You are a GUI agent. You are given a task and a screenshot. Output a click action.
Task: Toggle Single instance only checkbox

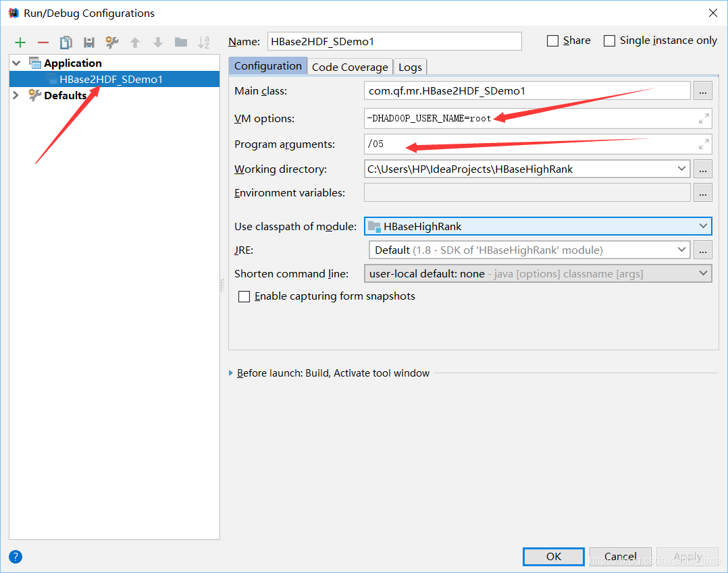pyautogui.click(x=609, y=40)
